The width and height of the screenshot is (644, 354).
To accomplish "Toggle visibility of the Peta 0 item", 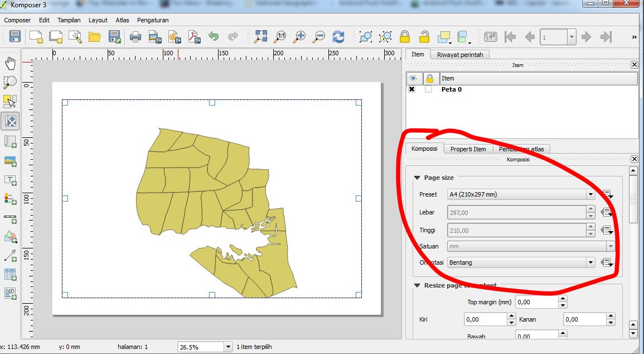I will tap(411, 89).
